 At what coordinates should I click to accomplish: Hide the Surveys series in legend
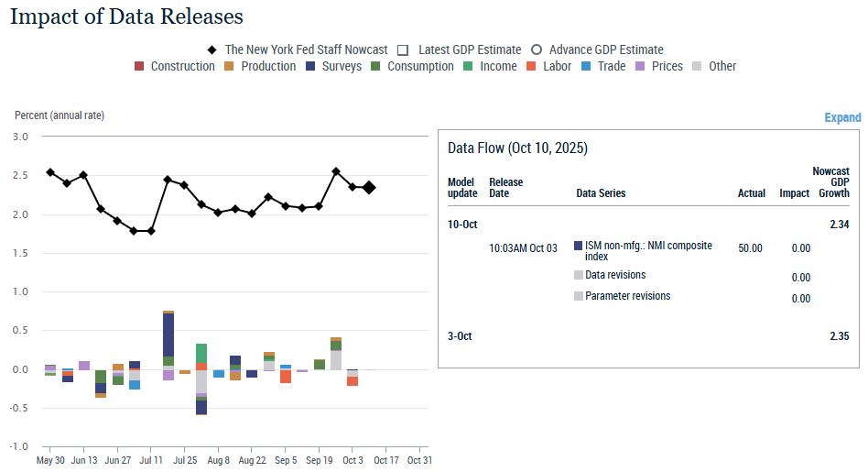(x=310, y=66)
